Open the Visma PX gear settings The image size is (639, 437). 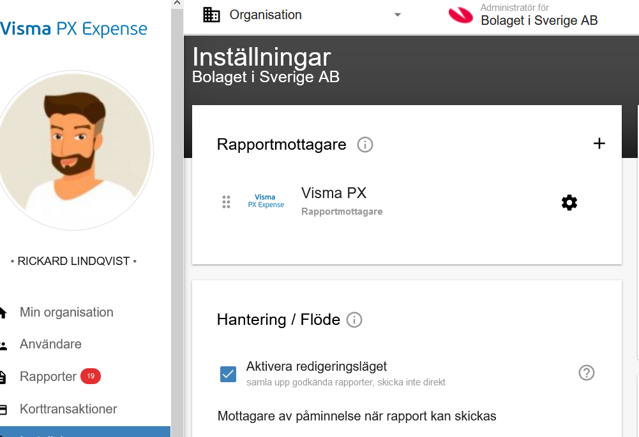click(569, 203)
